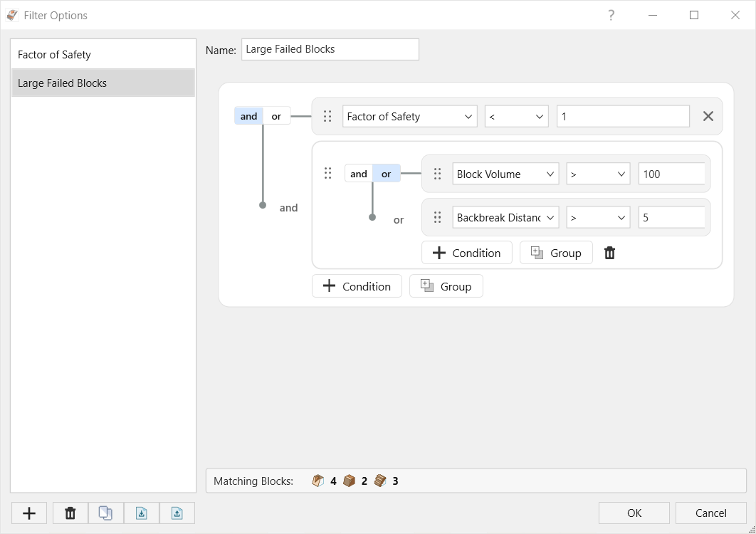The height and width of the screenshot is (534, 756).
Task: Select 'Large Failed Blocks' filter in list
Action: pos(103,83)
